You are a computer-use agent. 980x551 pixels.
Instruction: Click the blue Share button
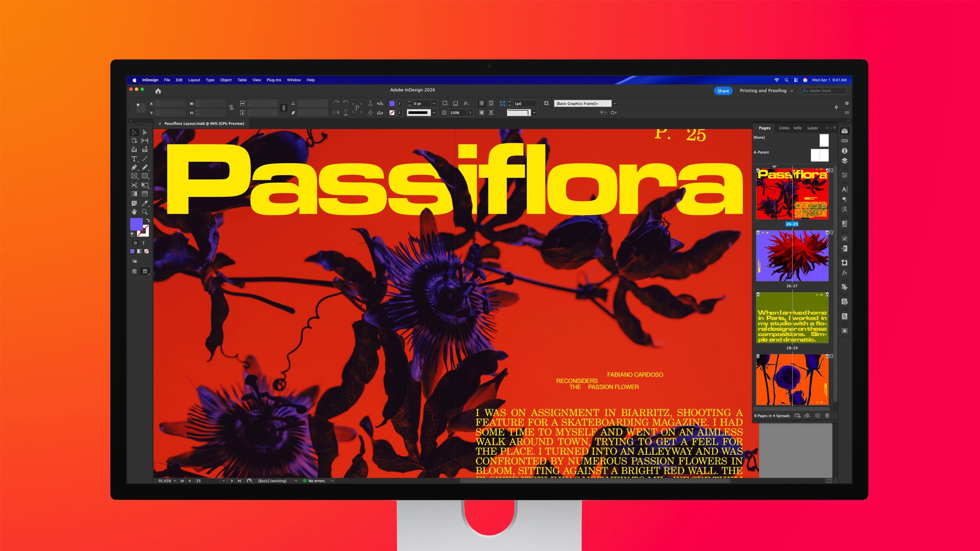tap(723, 91)
